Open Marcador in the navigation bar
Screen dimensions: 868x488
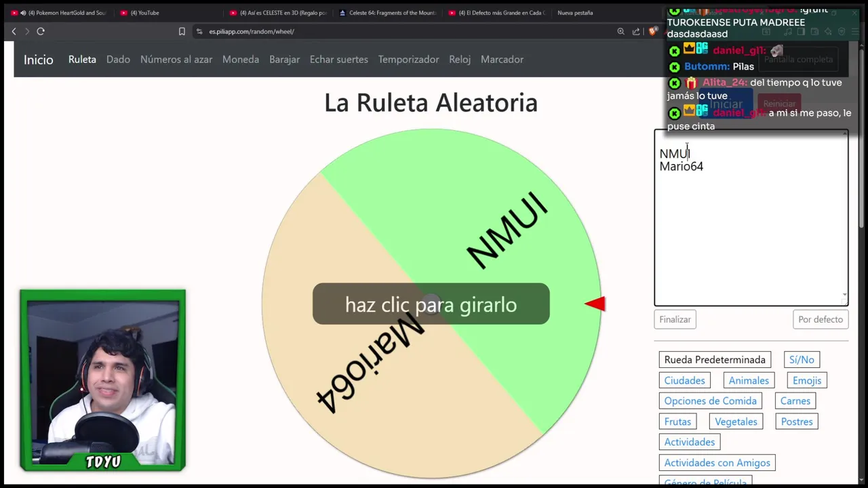click(x=502, y=60)
